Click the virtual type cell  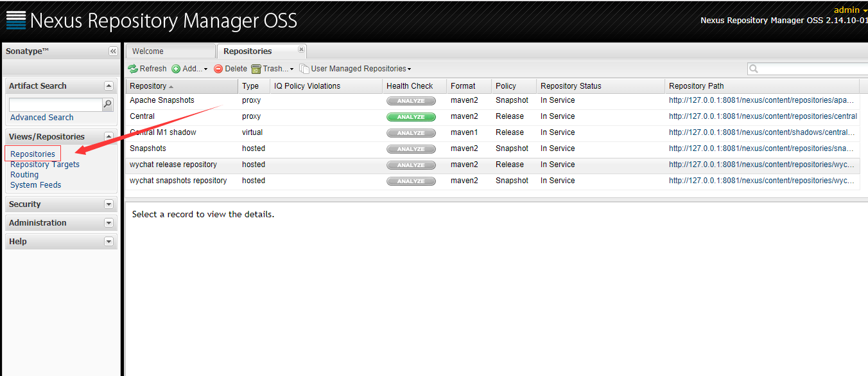click(x=252, y=132)
